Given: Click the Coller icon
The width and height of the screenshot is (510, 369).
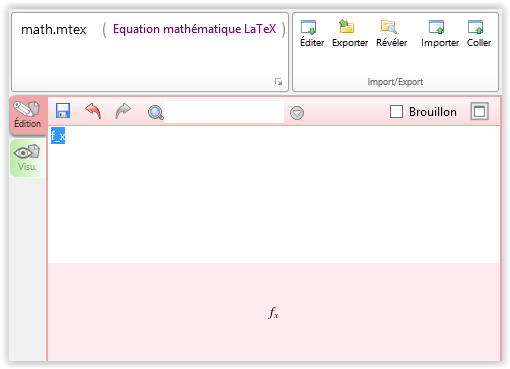Looking at the screenshot, I should (x=475, y=27).
